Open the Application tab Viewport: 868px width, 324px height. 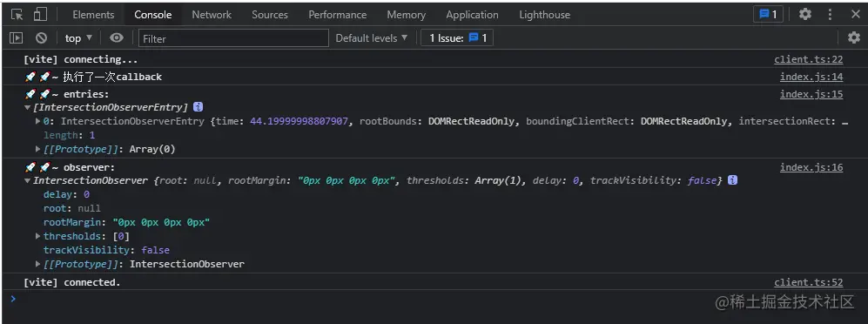[x=472, y=15]
